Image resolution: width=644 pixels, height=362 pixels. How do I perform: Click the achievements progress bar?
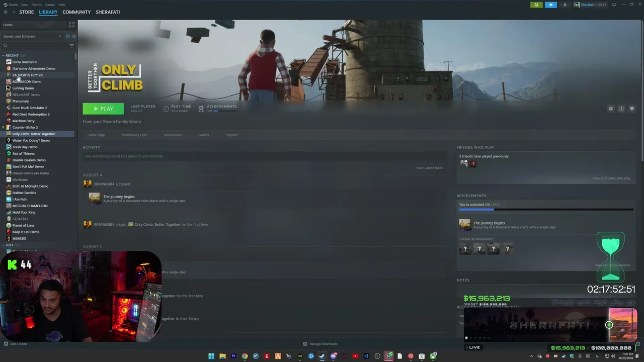coord(546,210)
